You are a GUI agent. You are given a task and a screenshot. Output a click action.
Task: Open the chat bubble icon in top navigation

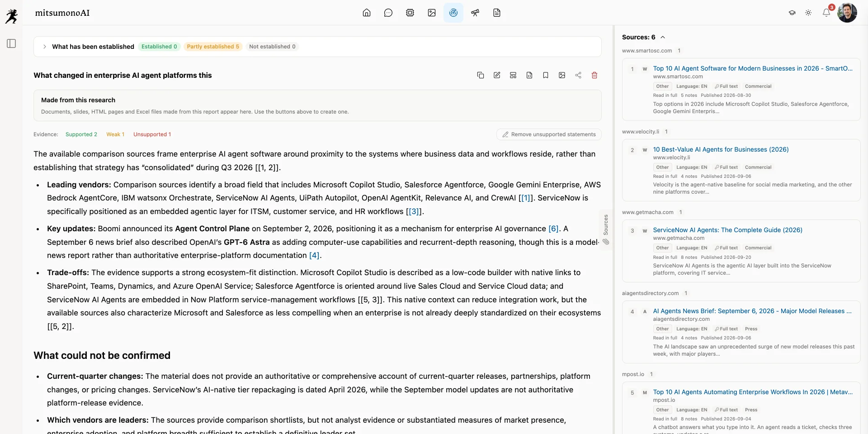(388, 13)
